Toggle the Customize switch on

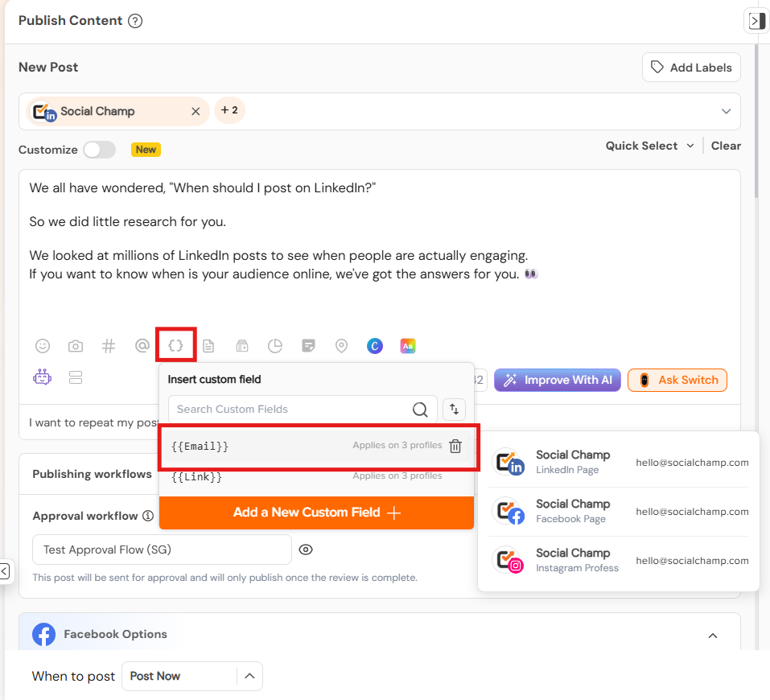pyautogui.click(x=100, y=150)
